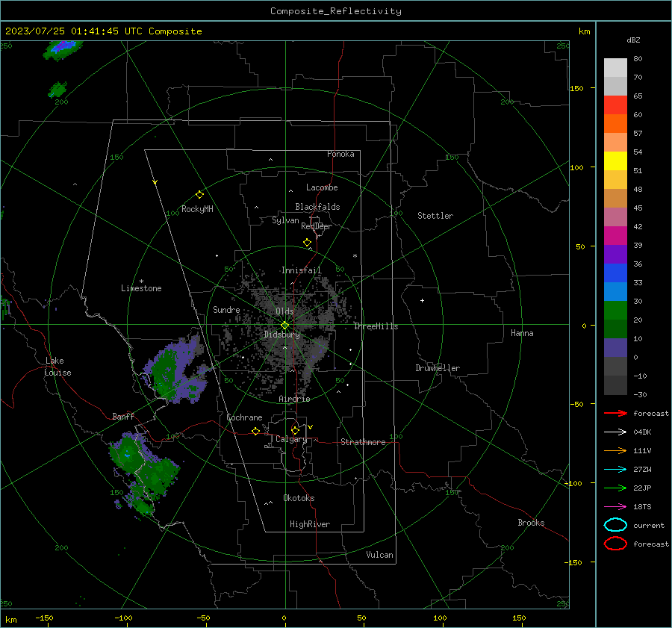This screenshot has width=672, height=628.
Task: Select white plus marker east of ThreeHills
Action: coord(422,300)
